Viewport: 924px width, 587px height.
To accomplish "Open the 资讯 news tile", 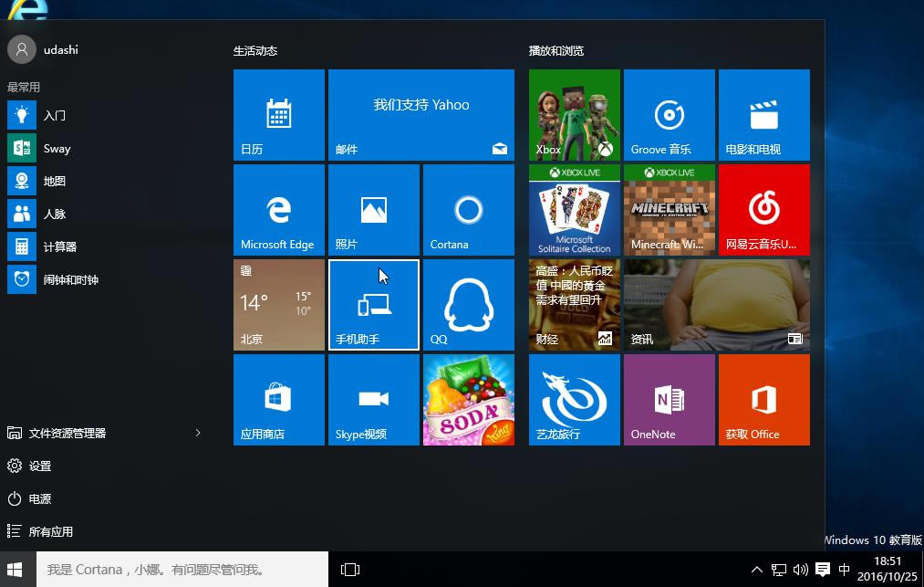I will point(717,305).
